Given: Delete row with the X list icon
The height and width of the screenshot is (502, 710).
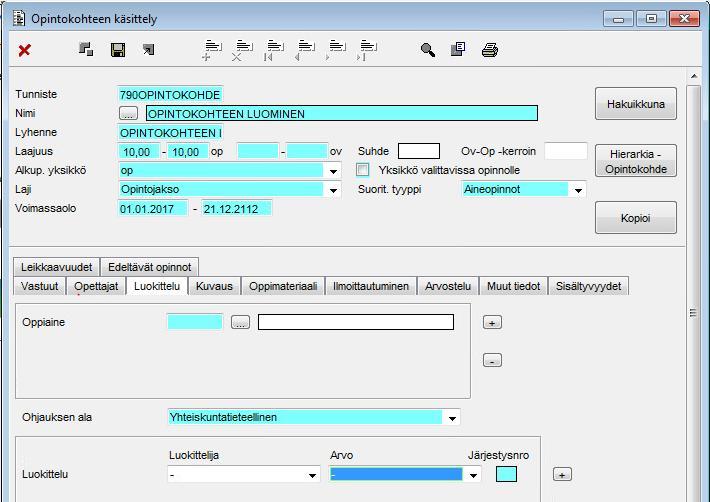Looking at the screenshot, I should pos(243,50).
